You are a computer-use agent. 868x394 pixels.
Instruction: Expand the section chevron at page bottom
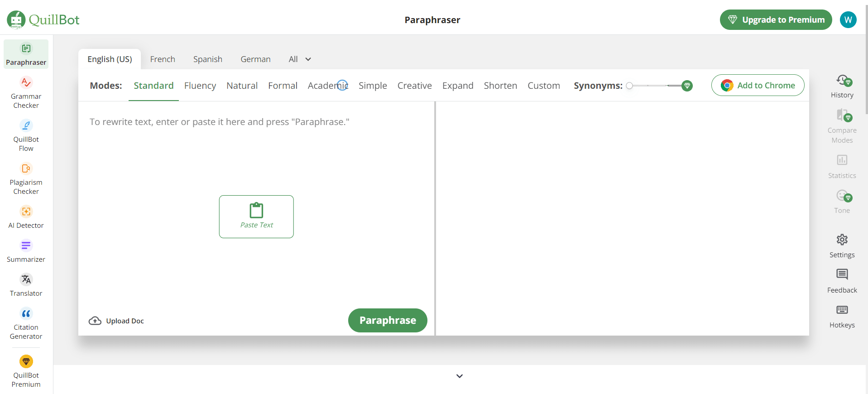pyautogui.click(x=459, y=376)
